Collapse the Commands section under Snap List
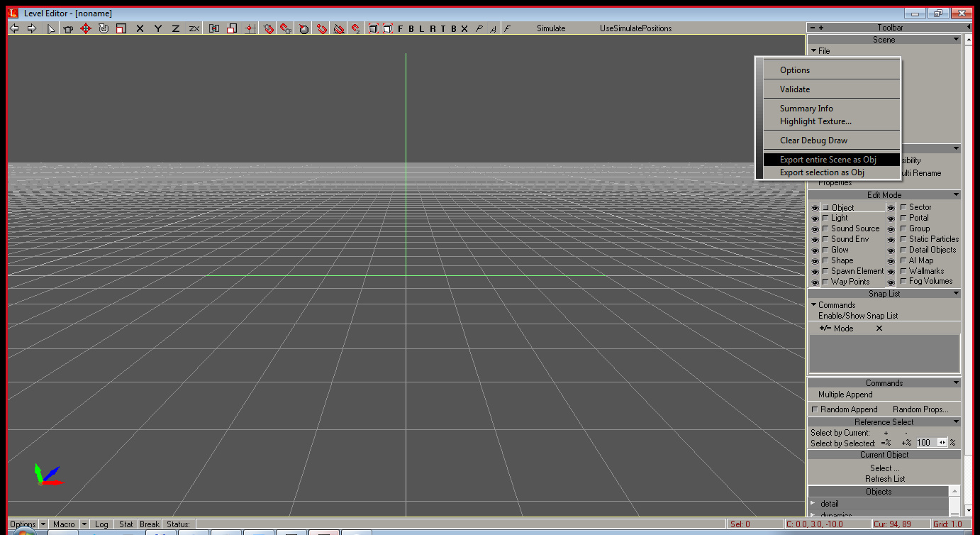Image resolution: width=980 pixels, height=535 pixels. click(x=814, y=305)
